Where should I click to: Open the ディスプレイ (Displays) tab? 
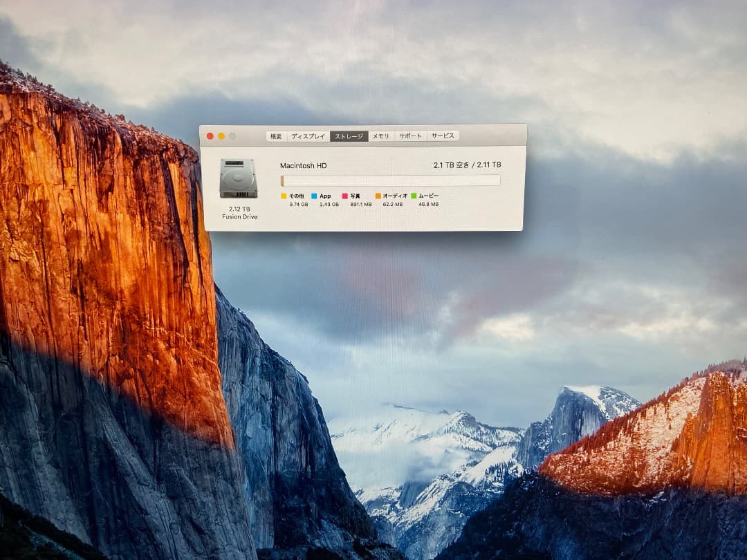coord(309,136)
